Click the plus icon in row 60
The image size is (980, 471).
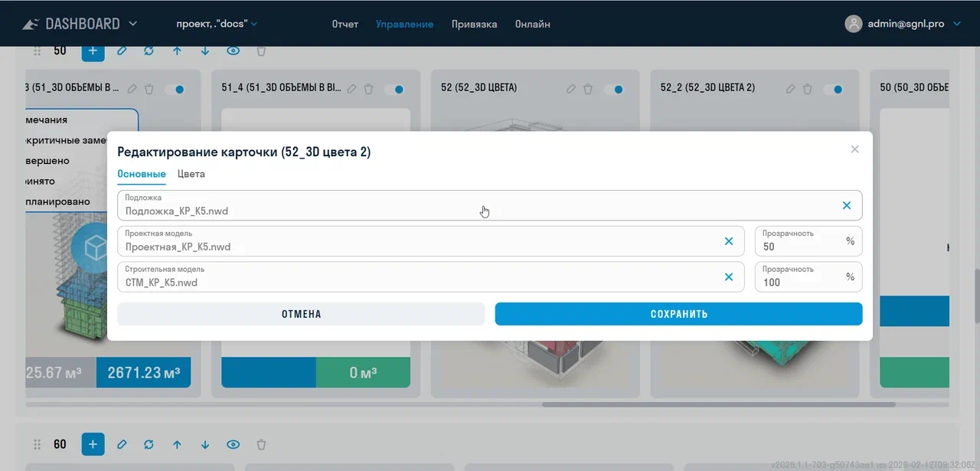(93, 444)
